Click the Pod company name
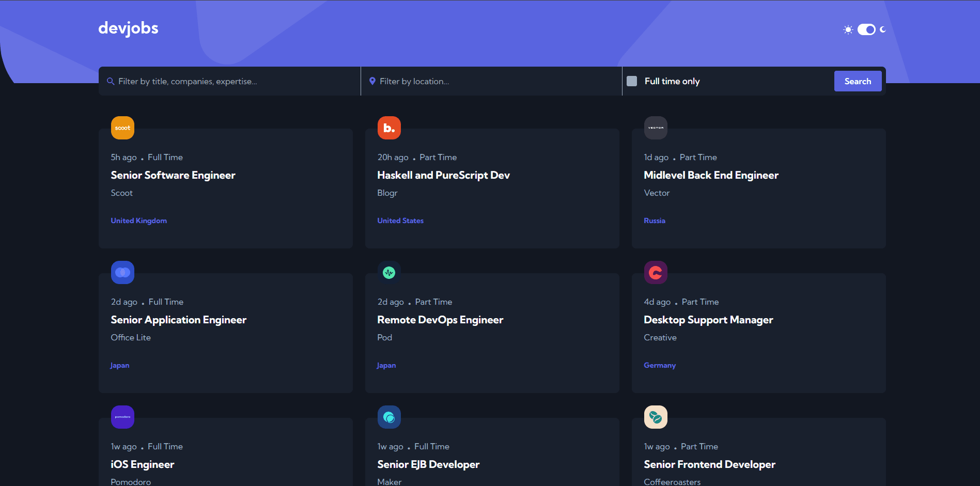980x486 pixels. pos(384,337)
